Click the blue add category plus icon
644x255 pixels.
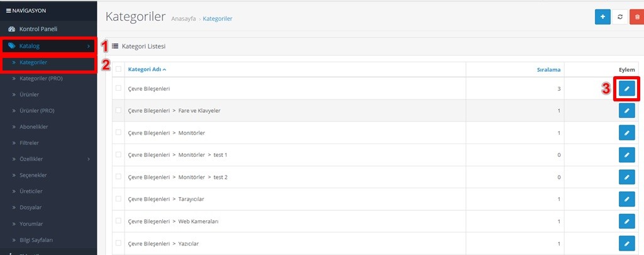[x=602, y=17]
